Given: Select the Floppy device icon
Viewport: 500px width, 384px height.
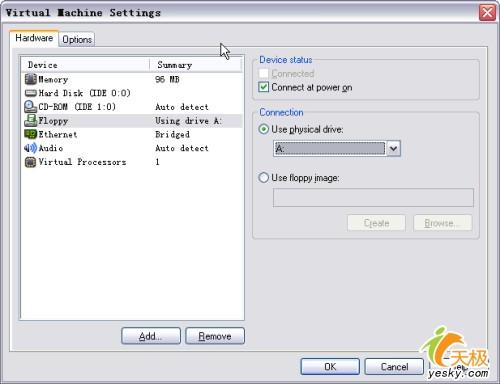Looking at the screenshot, I should coord(30,121).
